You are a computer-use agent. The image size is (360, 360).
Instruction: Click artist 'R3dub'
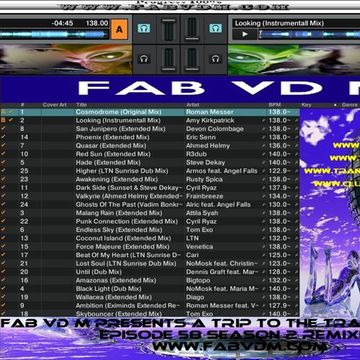point(196,154)
